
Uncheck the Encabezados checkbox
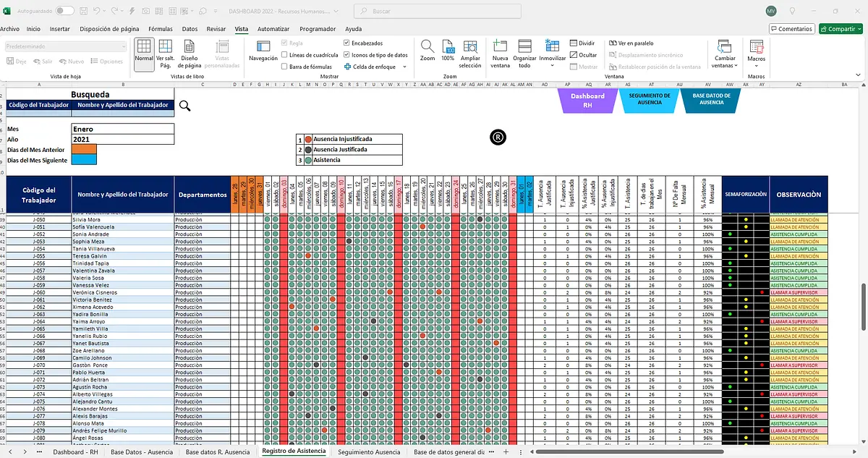(x=346, y=43)
